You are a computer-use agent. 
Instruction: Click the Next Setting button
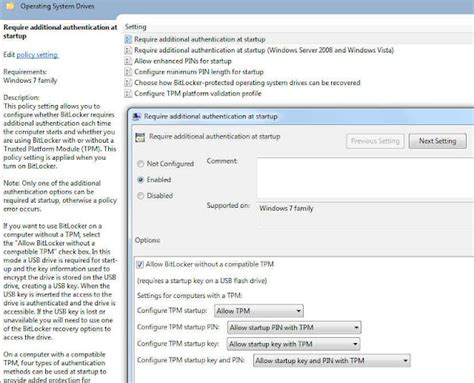pos(438,141)
